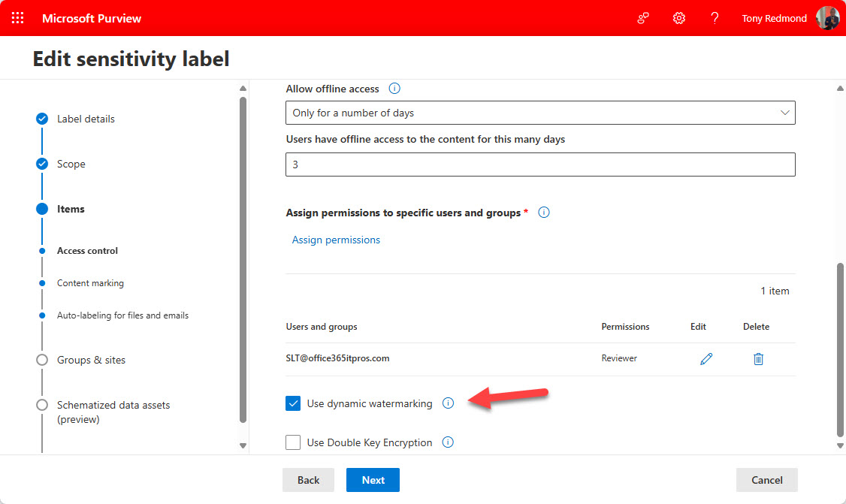The height and width of the screenshot is (504, 846).
Task: Click the info icon beside Allow offline access
Action: click(x=394, y=88)
